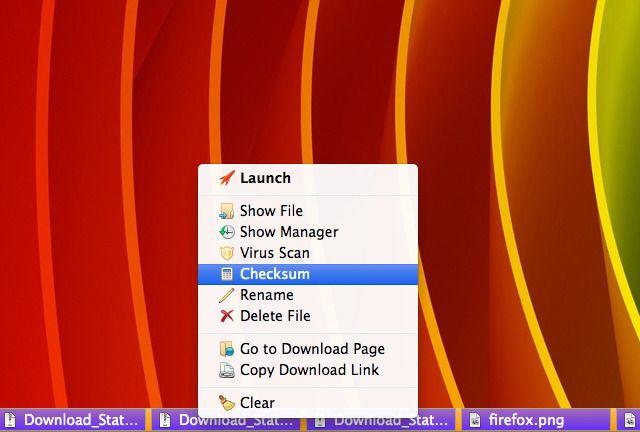Click the globe folder icon for Download Page
The width and height of the screenshot is (640, 432).
pyautogui.click(x=227, y=349)
